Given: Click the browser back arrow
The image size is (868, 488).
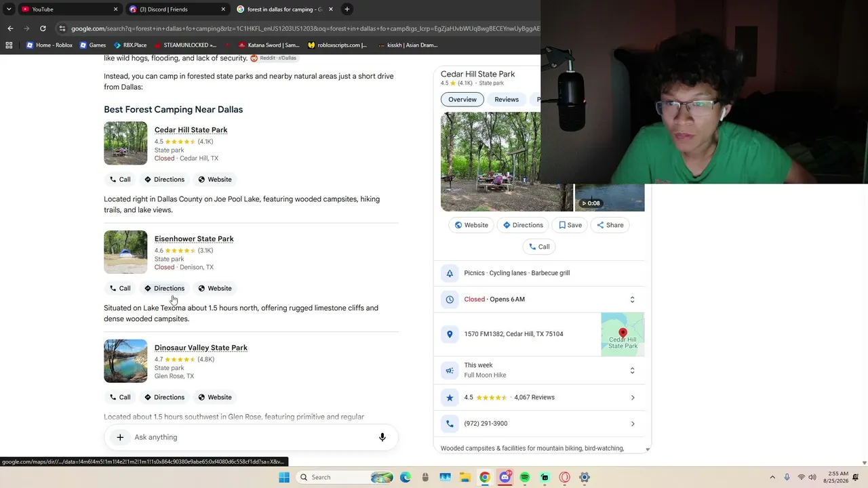Looking at the screenshot, I should point(10,28).
